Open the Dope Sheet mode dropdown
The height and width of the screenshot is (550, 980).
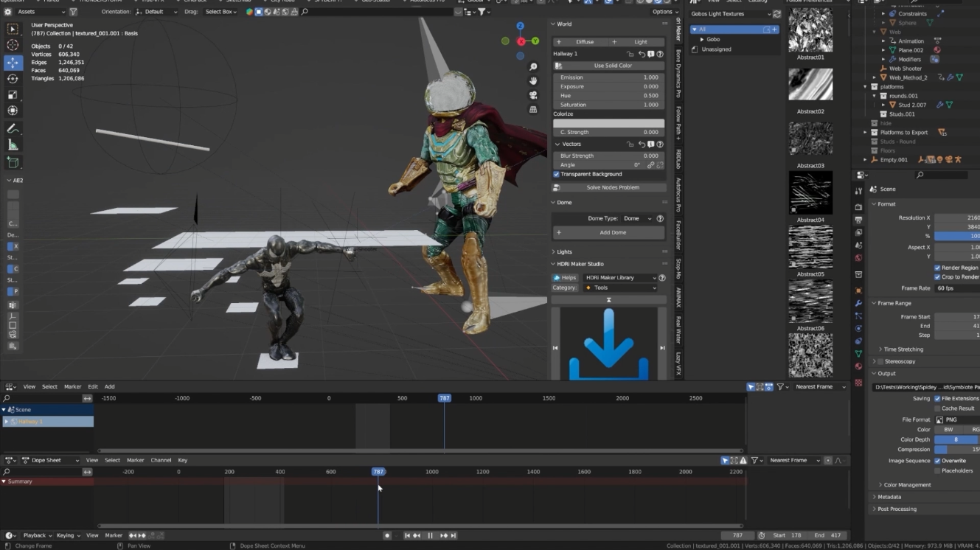coord(49,460)
